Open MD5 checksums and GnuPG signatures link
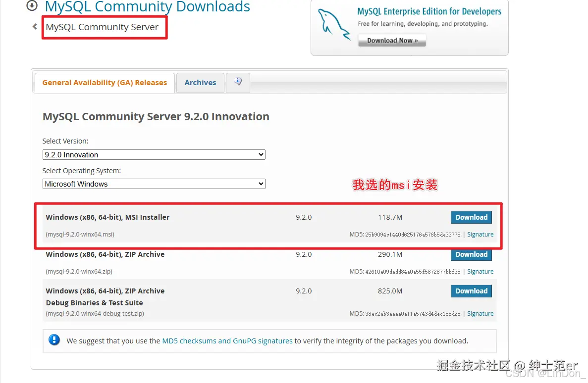This screenshot has width=588, height=383. pyautogui.click(x=227, y=341)
